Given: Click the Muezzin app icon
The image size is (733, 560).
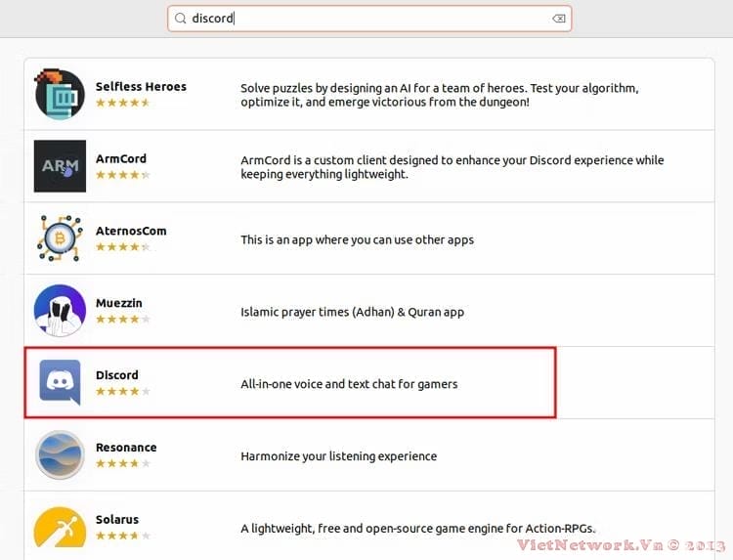Looking at the screenshot, I should point(60,311).
